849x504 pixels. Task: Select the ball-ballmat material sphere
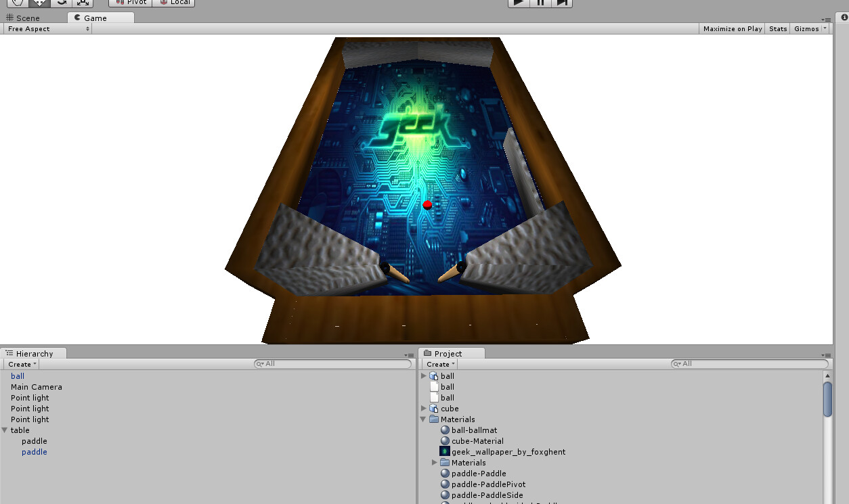coord(445,430)
